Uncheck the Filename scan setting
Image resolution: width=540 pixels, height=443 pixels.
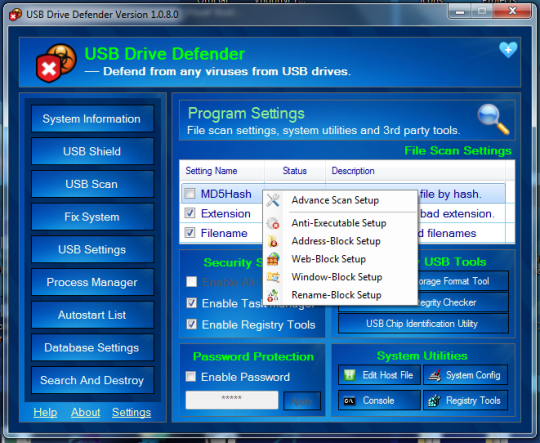[x=190, y=232]
